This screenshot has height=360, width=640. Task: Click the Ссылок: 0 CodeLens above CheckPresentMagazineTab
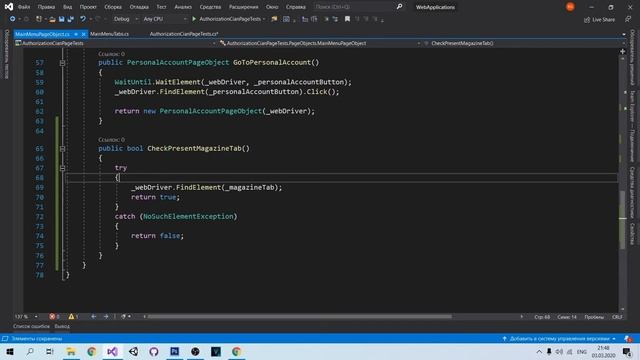(111, 140)
